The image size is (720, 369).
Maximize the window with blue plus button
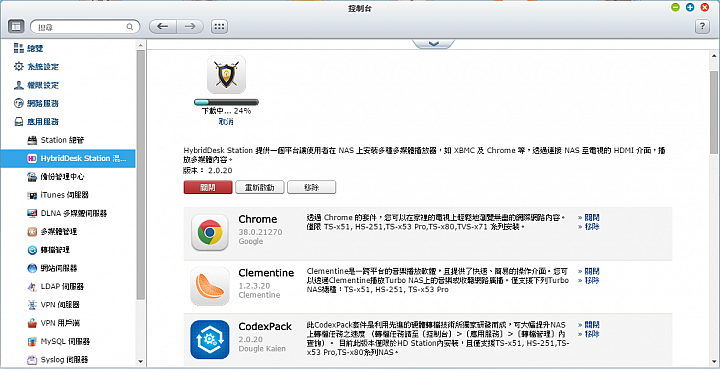[690, 7]
